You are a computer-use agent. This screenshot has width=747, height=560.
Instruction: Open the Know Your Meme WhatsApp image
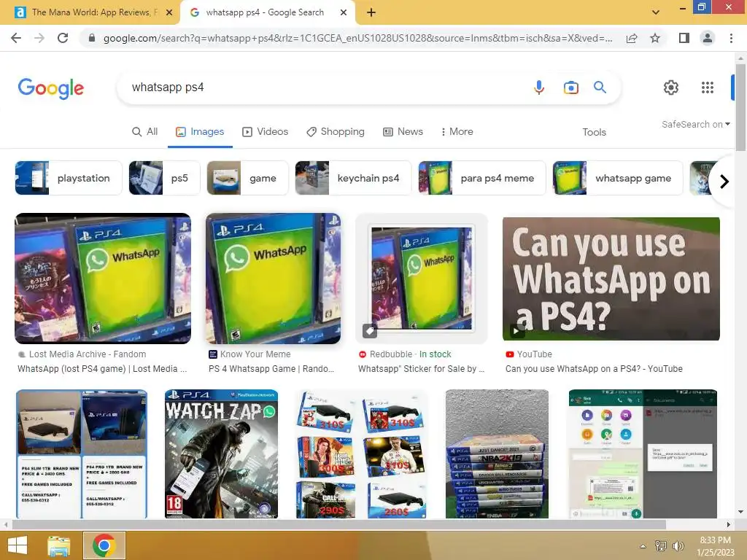pos(273,279)
